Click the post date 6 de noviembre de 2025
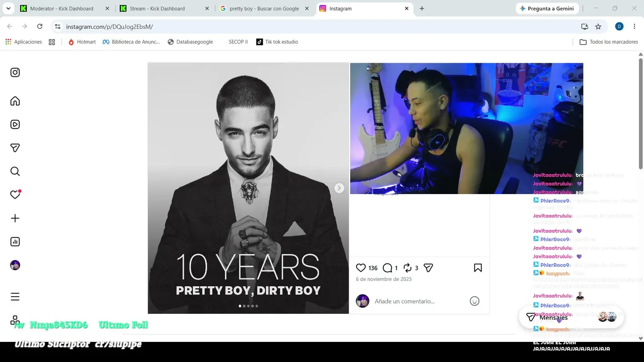This screenshot has height=362, width=644. tap(384, 279)
